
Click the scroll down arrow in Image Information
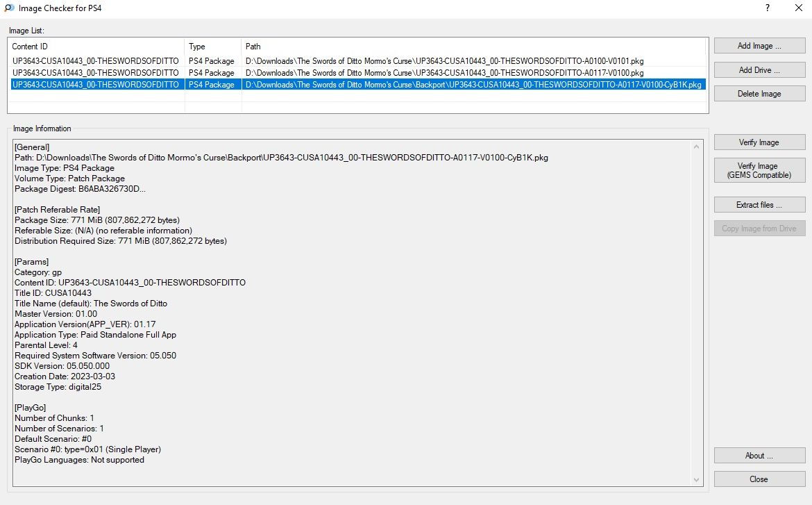[x=697, y=479]
